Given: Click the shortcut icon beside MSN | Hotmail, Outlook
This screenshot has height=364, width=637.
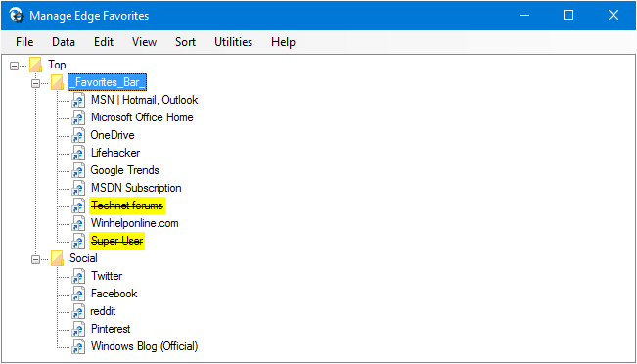Looking at the screenshot, I should (x=78, y=101).
